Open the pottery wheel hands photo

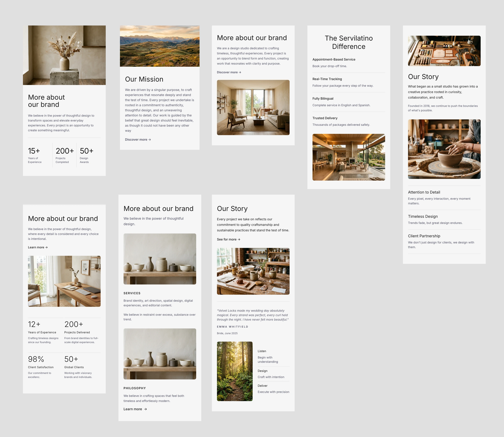click(444, 149)
